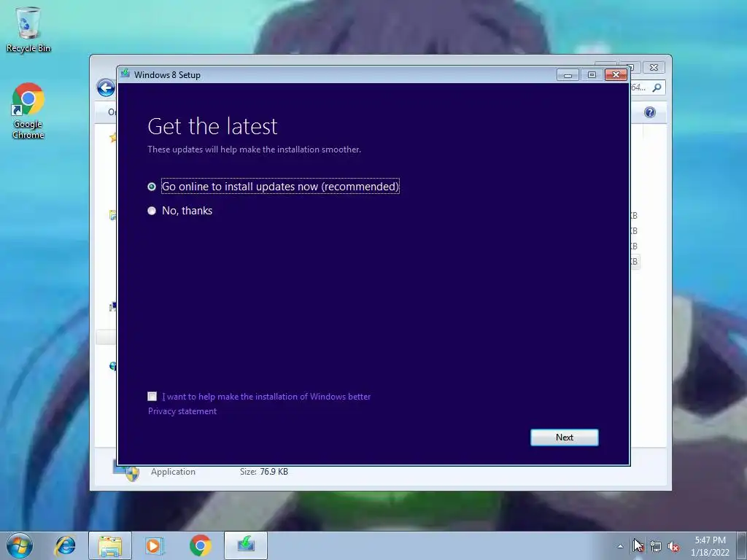Open the Windows Start menu orb
This screenshot has height=560, width=747.
(x=20, y=545)
